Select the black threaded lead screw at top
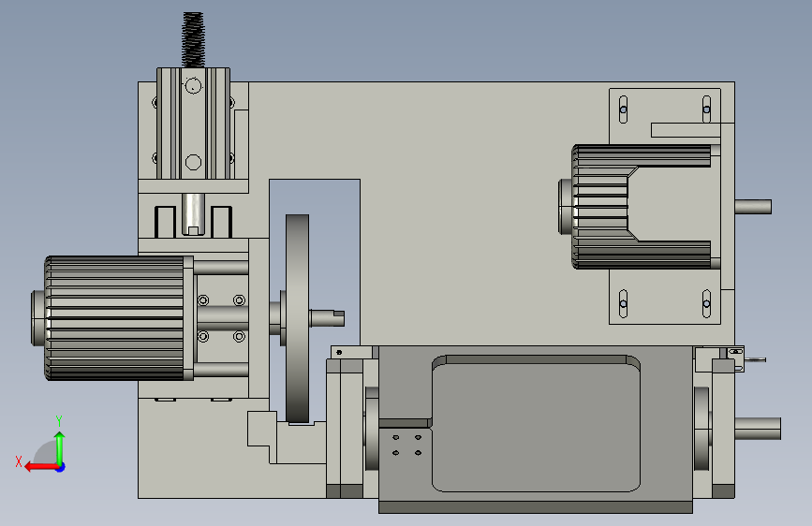 coord(193,40)
